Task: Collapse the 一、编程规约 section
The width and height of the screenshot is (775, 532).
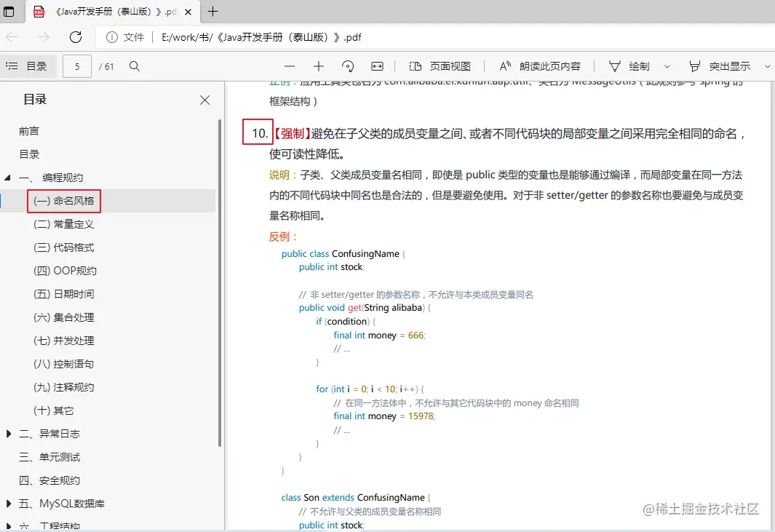Action: (x=7, y=177)
